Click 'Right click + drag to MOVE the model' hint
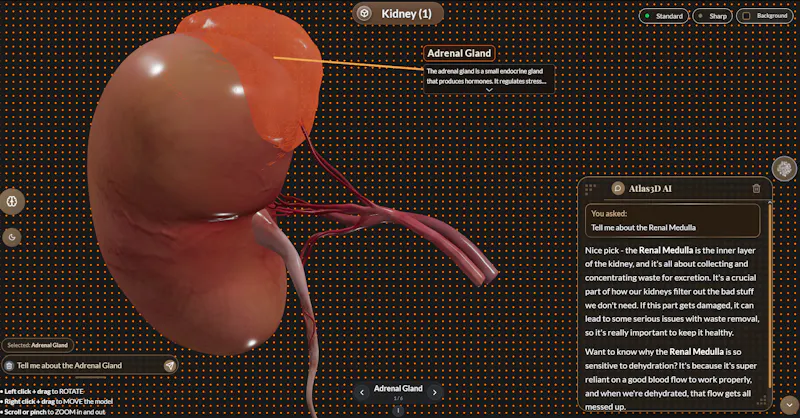The height and width of the screenshot is (418, 800). point(57,402)
